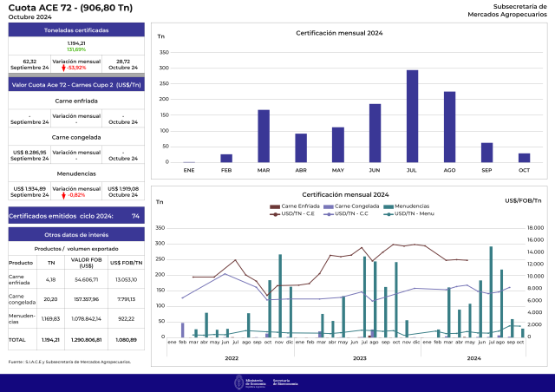Click the TOTAL row in the product table
The height and width of the screenshot is (392, 555).
pos(76,340)
